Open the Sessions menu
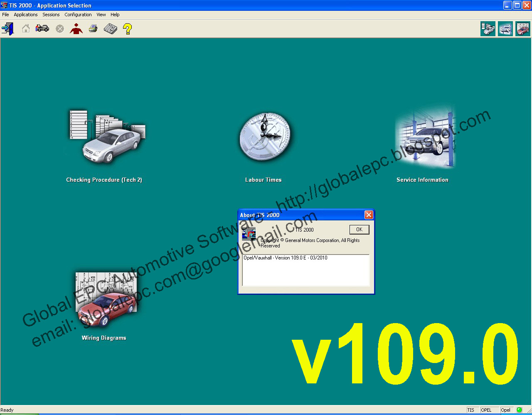The height and width of the screenshot is (415, 532). pyautogui.click(x=51, y=15)
